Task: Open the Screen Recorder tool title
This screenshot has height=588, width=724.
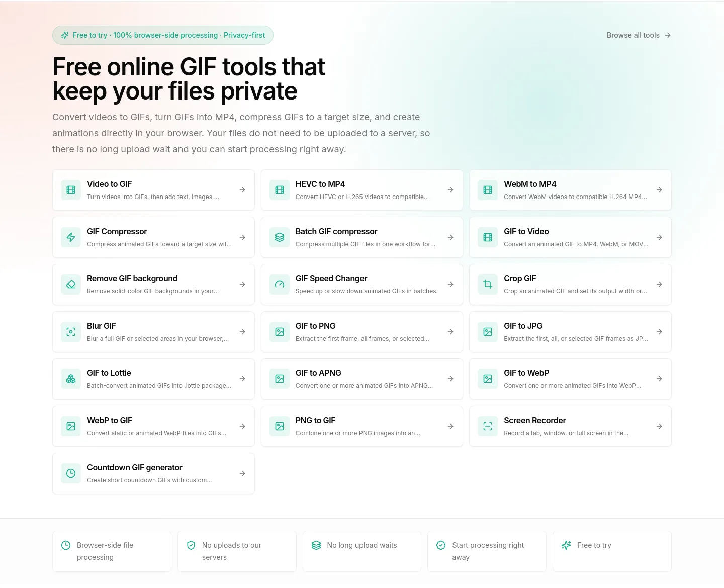Action: click(535, 420)
